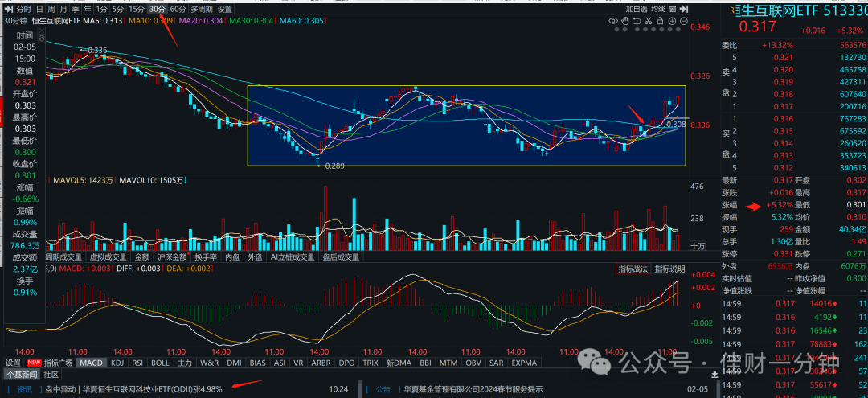
Task: Open 指标广场 indicator marketplace
Action: coord(59,363)
